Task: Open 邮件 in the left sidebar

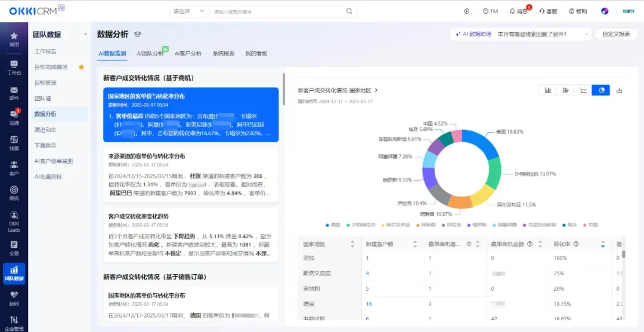Action: pos(14,92)
